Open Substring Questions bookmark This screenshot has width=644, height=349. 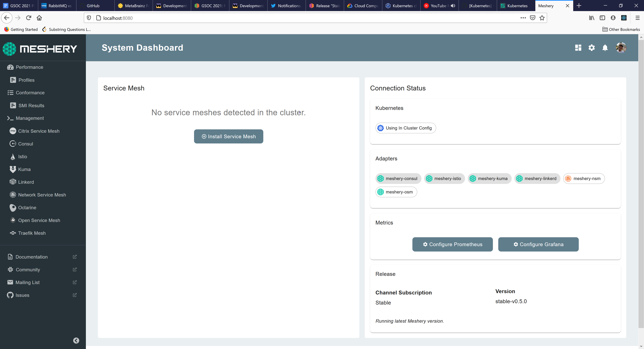pos(67,29)
